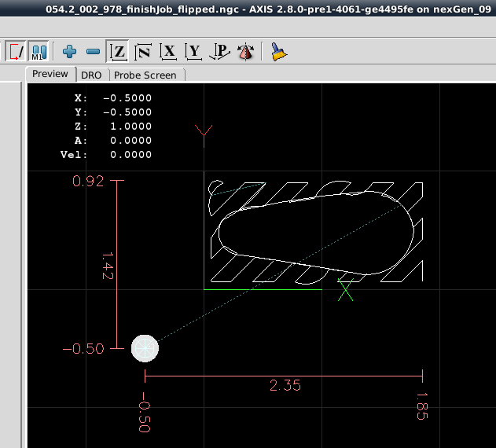Toggle the M1 optional pause button
The height and width of the screenshot is (448, 496).
40,52
